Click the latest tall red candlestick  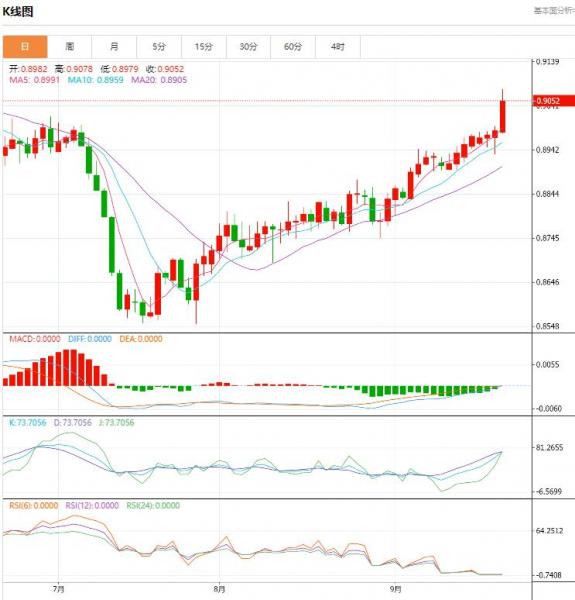pyautogui.click(x=502, y=117)
